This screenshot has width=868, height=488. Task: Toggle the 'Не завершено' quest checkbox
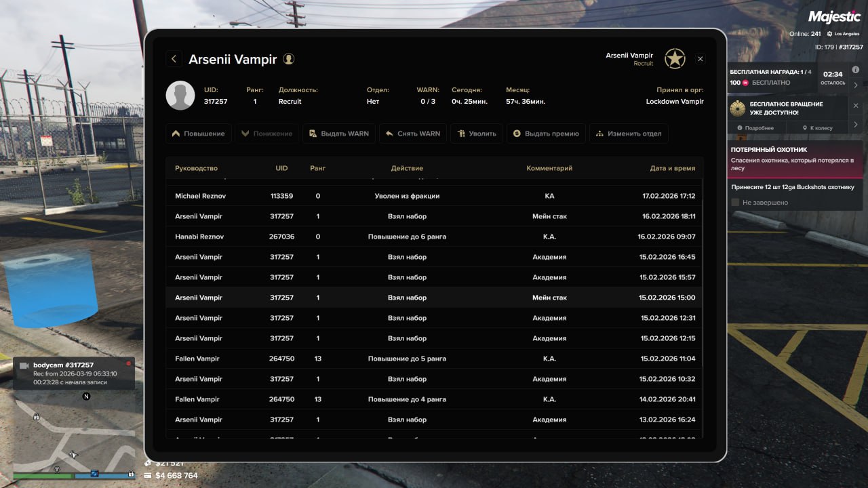tap(735, 202)
